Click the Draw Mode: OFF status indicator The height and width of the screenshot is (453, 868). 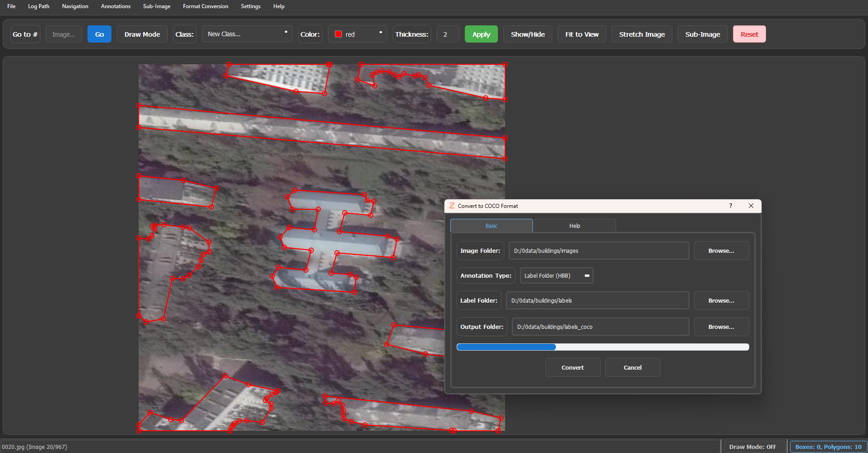click(x=752, y=447)
